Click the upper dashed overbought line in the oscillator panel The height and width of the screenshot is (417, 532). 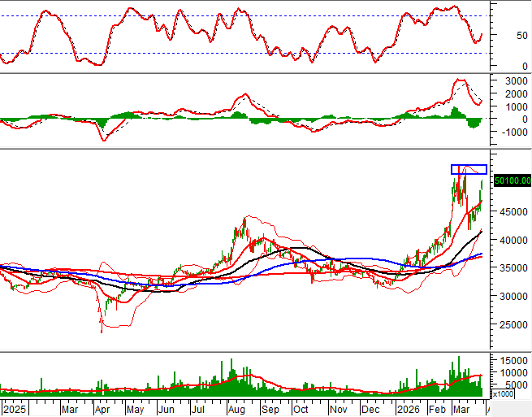(244, 16)
